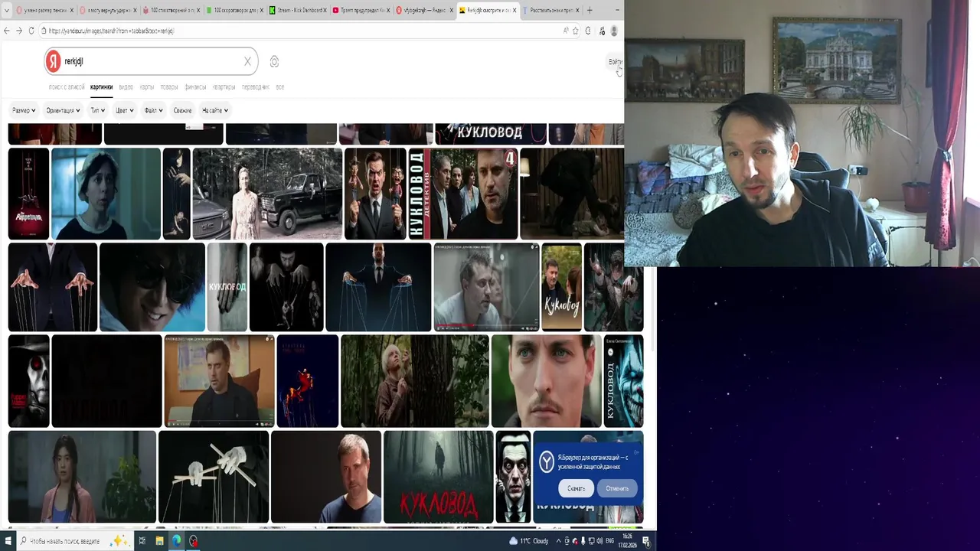Switch to the карты tab
Viewport: 980px width, 551px height.
pos(147,87)
